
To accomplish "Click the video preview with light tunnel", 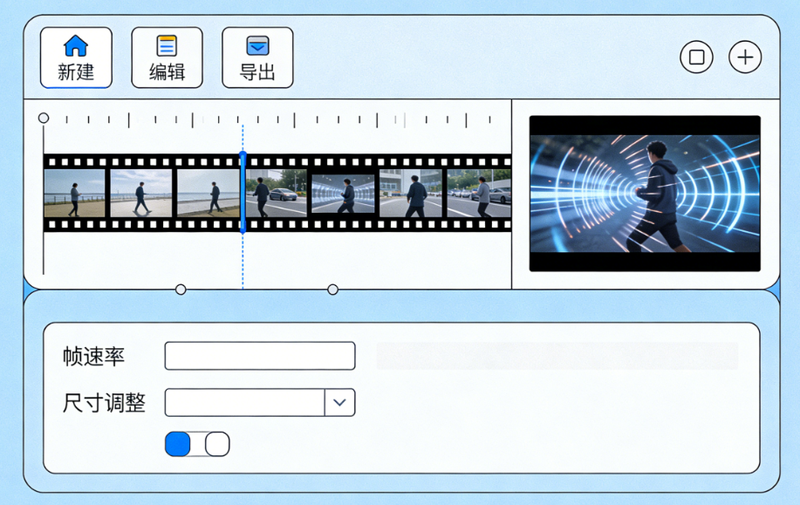I will click(644, 193).
